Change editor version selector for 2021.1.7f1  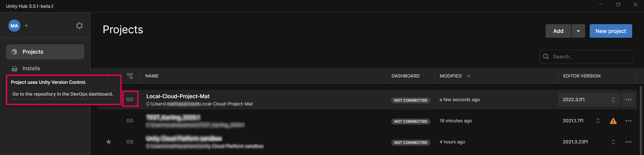598,121
